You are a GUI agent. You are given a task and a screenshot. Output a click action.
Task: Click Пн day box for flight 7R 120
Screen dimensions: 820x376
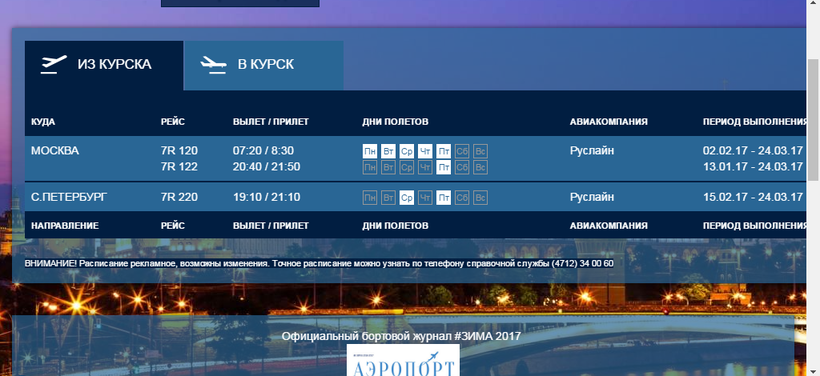(x=370, y=151)
